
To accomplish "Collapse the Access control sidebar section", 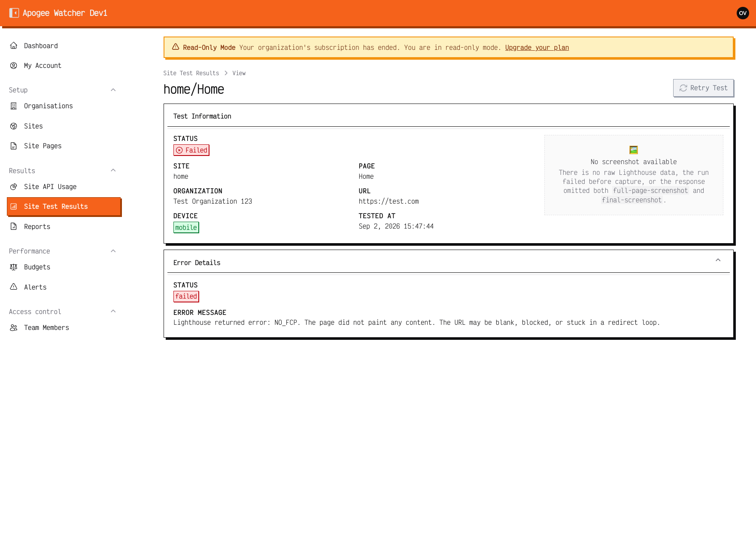I will [x=113, y=311].
